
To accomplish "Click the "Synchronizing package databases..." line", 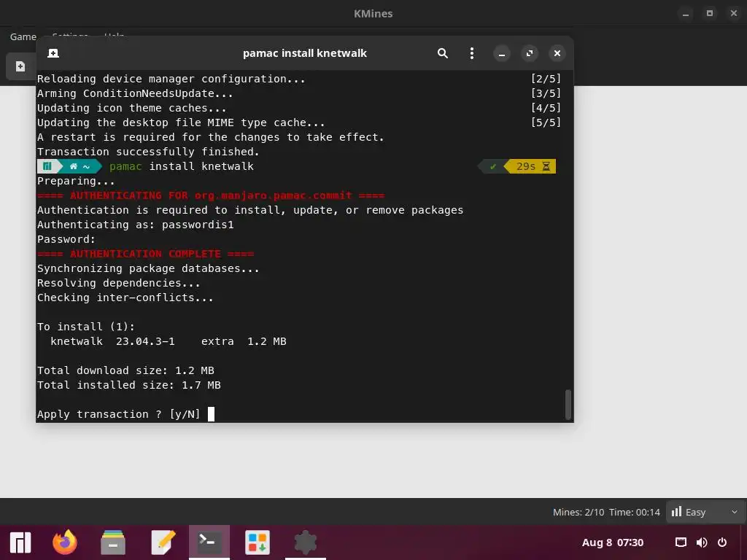I will [x=148, y=268].
